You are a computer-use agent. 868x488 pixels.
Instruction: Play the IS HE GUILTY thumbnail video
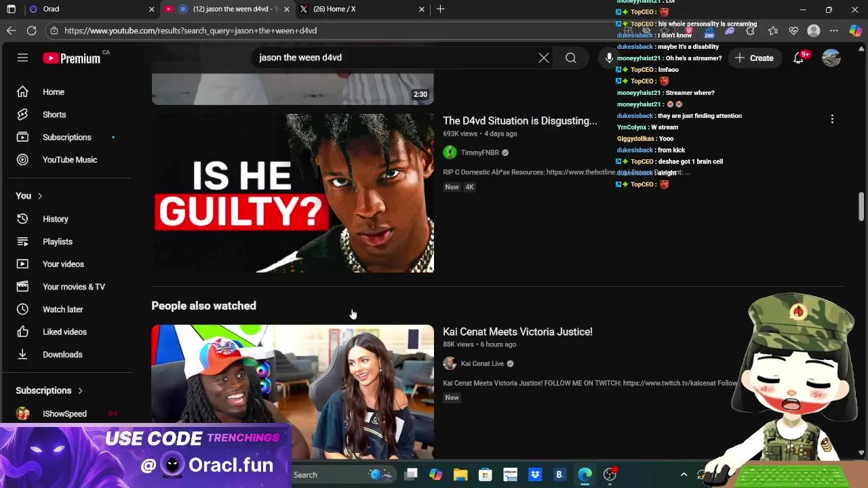(292, 193)
